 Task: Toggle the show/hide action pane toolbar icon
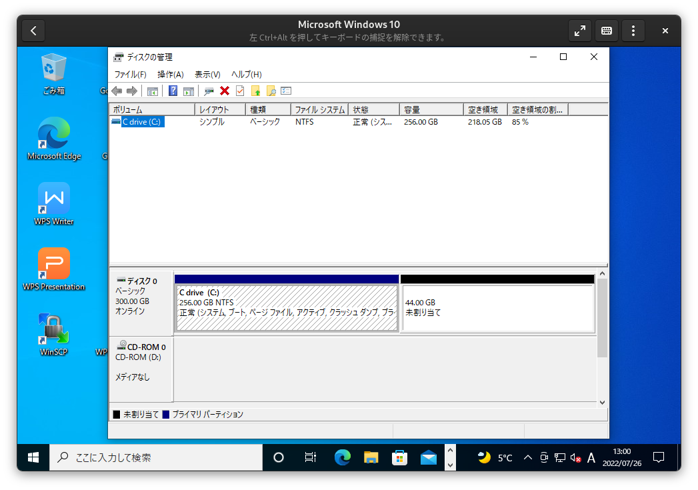(x=189, y=91)
